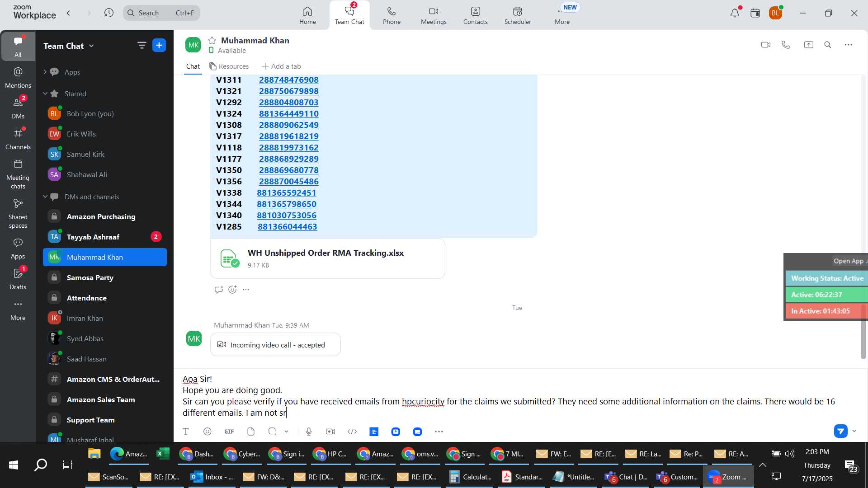This screenshot has width=868, height=488.
Task: Switch to the Phone tab
Action: pos(392,15)
